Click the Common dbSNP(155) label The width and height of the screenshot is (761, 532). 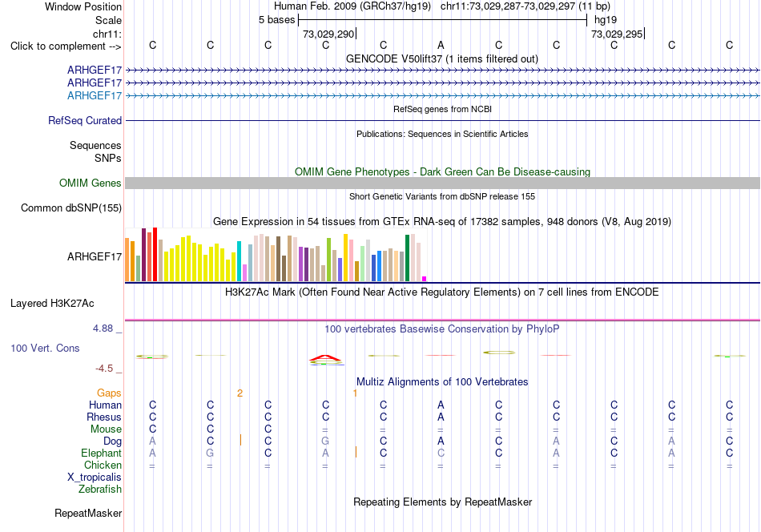[70, 208]
